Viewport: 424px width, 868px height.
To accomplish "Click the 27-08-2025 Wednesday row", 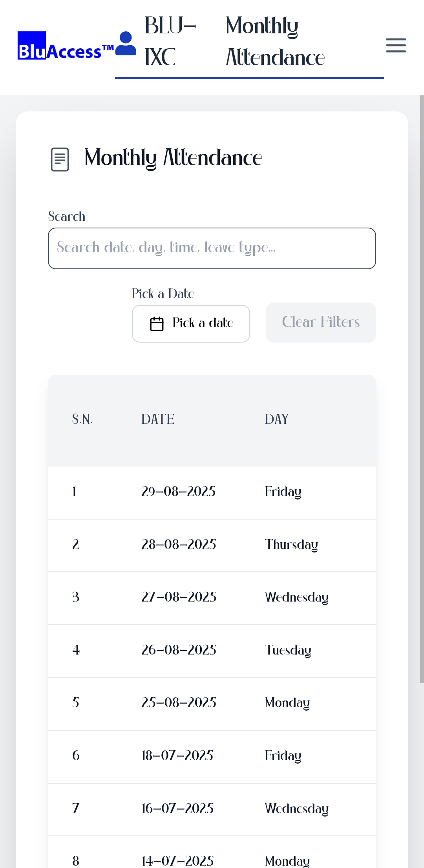I will (212, 598).
